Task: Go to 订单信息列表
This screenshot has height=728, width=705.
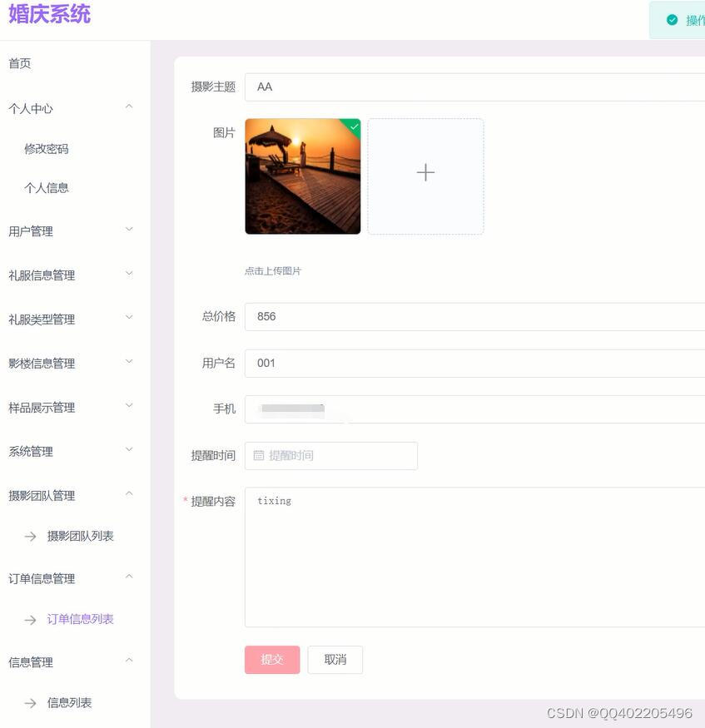Action: click(x=81, y=619)
